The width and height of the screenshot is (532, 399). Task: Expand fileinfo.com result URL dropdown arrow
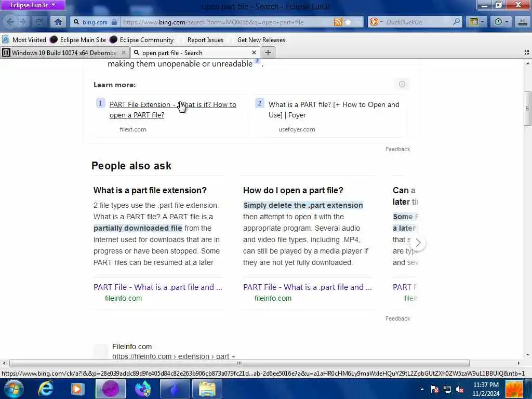[x=233, y=357]
